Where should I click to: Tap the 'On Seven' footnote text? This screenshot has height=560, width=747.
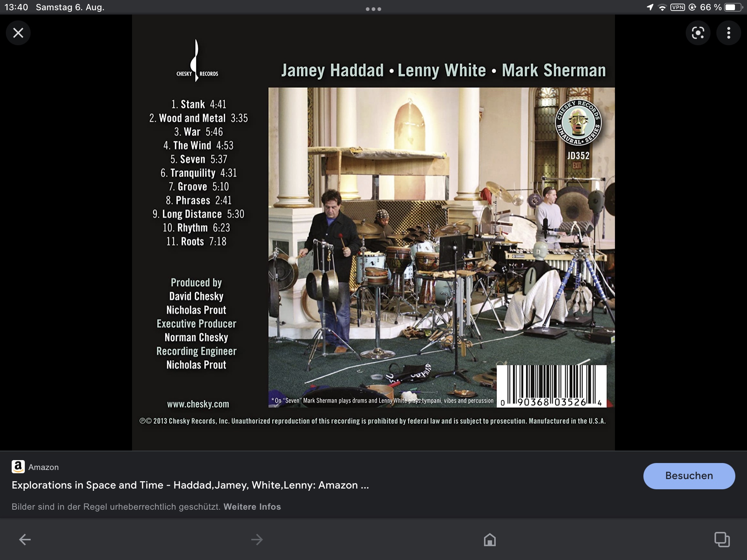[x=382, y=401]
